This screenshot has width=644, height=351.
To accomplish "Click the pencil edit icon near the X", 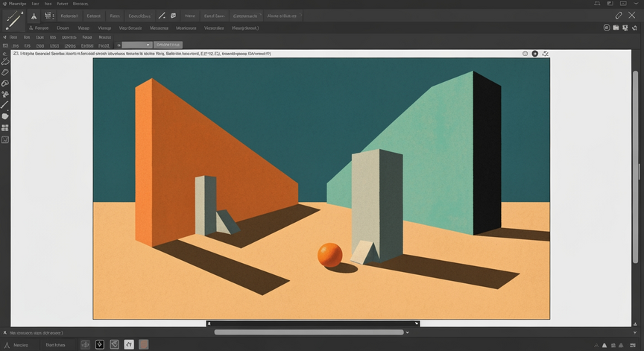I will [619, 16].
